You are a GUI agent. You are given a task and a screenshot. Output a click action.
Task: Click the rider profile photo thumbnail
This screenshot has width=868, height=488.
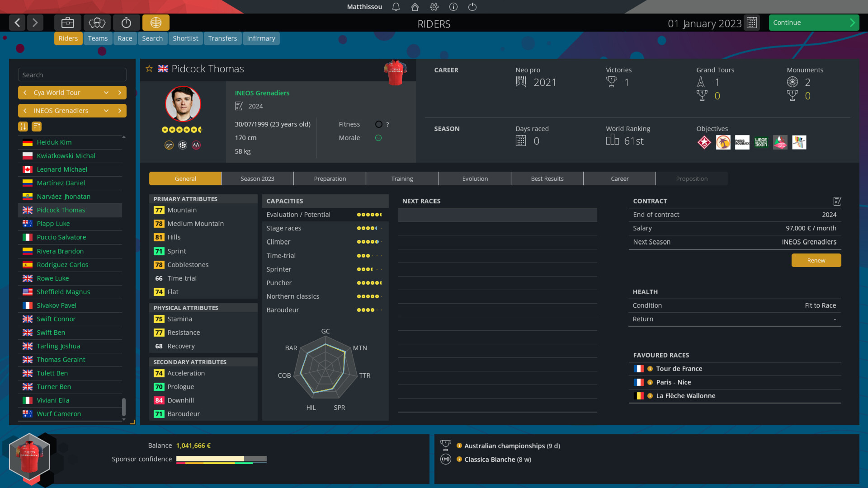183,103
